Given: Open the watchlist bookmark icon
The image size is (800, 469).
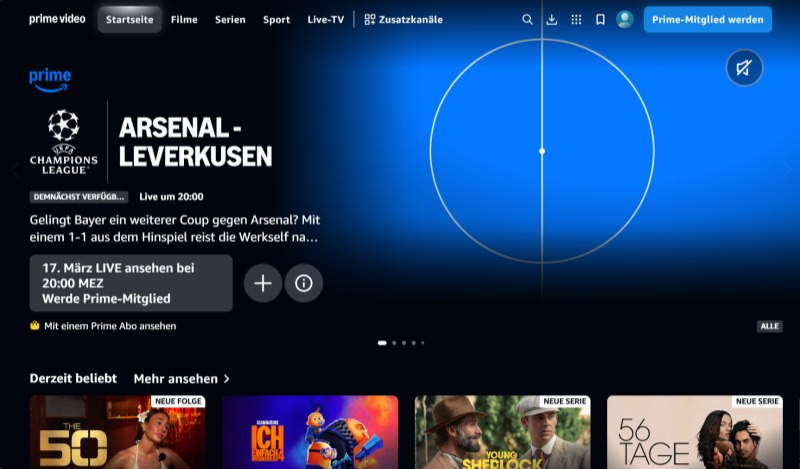Looking at the screenshot, I should pyautogui.click(x=601, y=19).
